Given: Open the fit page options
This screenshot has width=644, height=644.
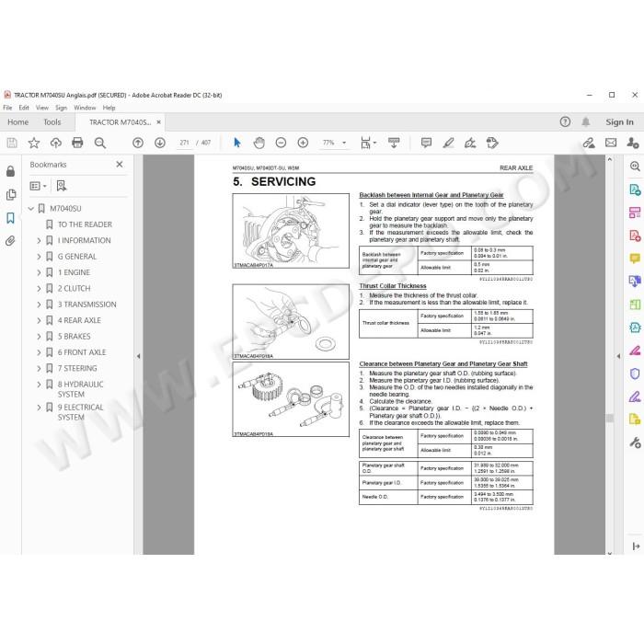Looking at the screenshot, I should tap(368, 143).
